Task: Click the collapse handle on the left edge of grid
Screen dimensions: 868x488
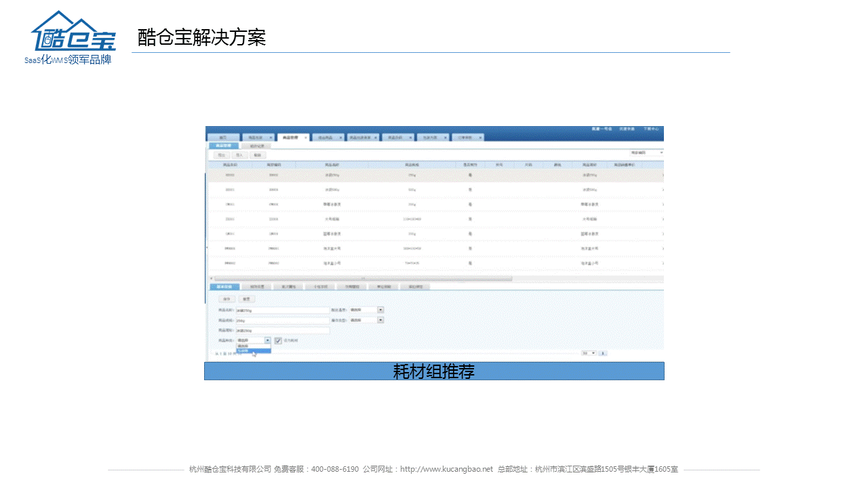Action: (x=207, y=247)
